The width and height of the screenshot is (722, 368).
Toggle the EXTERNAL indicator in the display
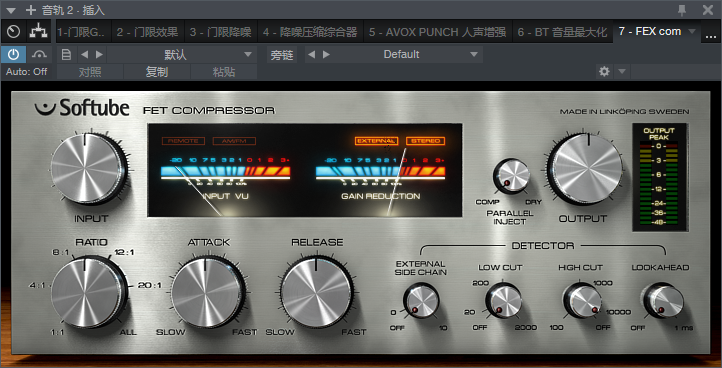click(376, 141)
